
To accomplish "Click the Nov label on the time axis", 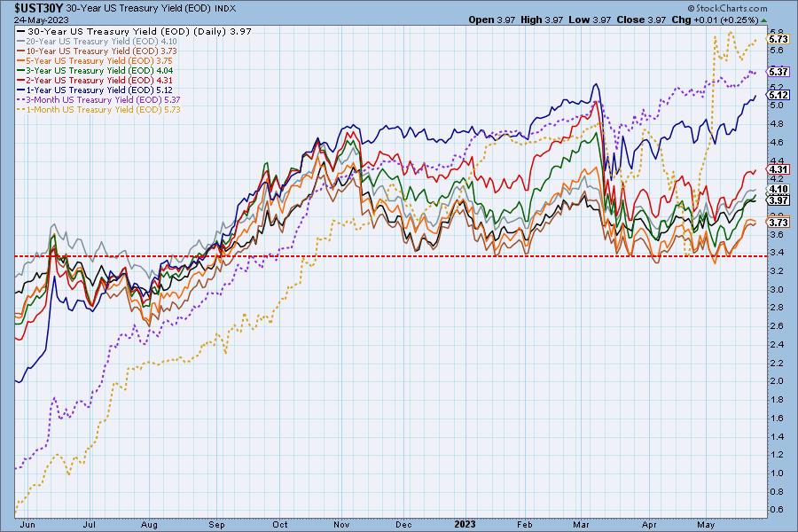I will coord(341,524).
